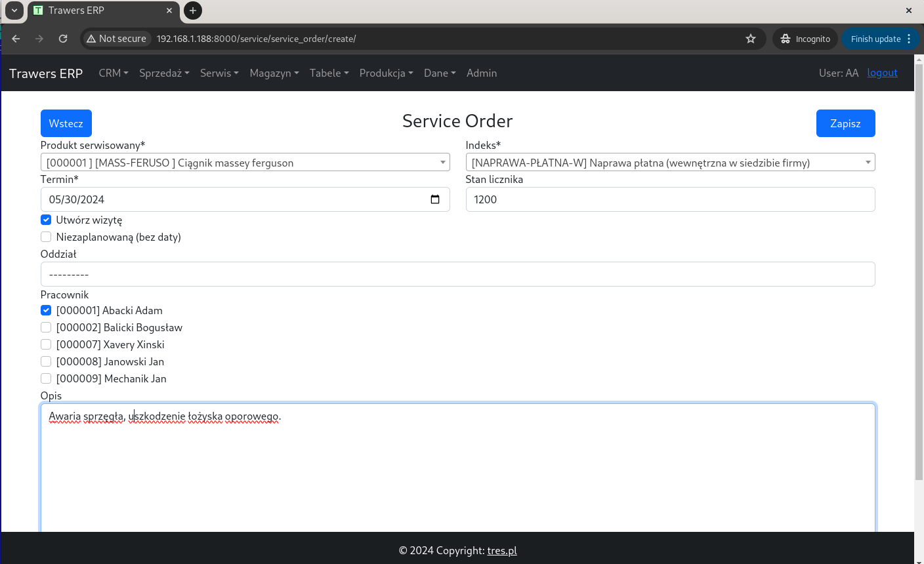924x564 pixels.
Task: Check employee Balicki Bogusław
Action: pyautogui.click(x=46, y=327)
